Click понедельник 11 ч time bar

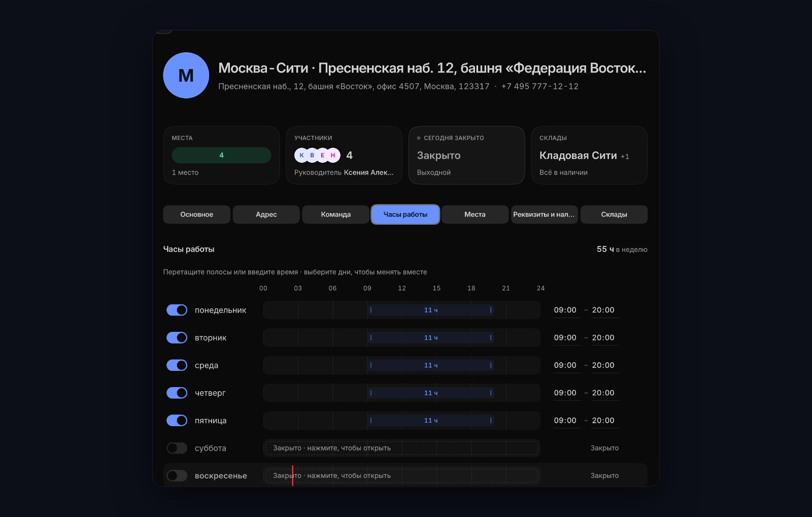click(x=431, y=310)
